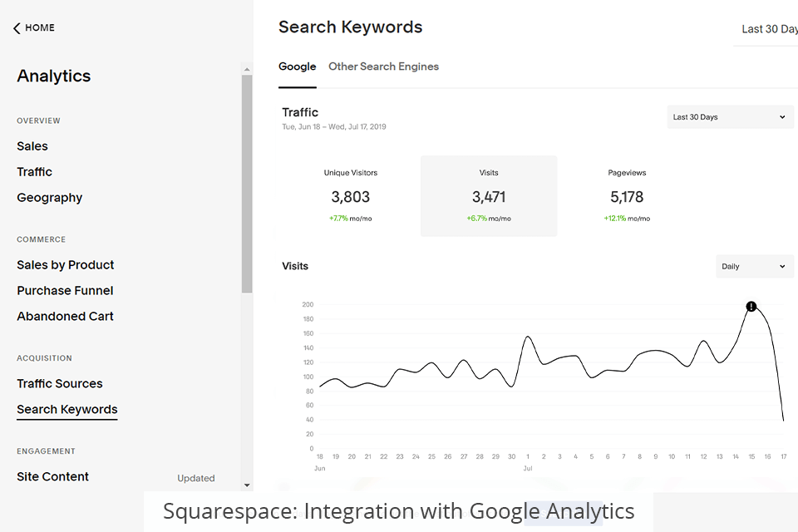Image resolution: width=798 pixels, height=532 pixels.
Task: Click the sidebar scroll up arrow
Action: click(x=247, y=68)
